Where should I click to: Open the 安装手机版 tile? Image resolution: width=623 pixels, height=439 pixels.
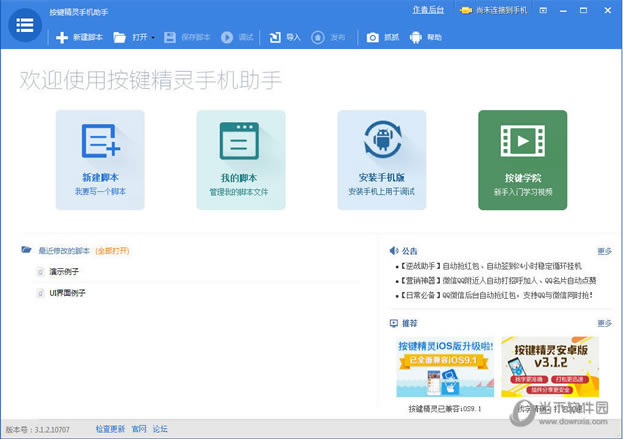[381, 159]
